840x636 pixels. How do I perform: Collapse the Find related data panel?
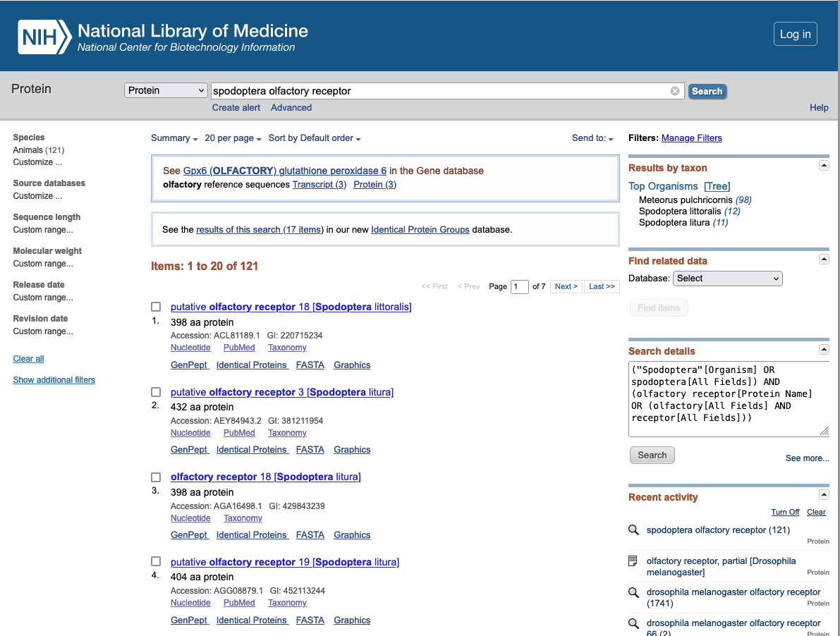pyautogui.click(x=823, y=259)
